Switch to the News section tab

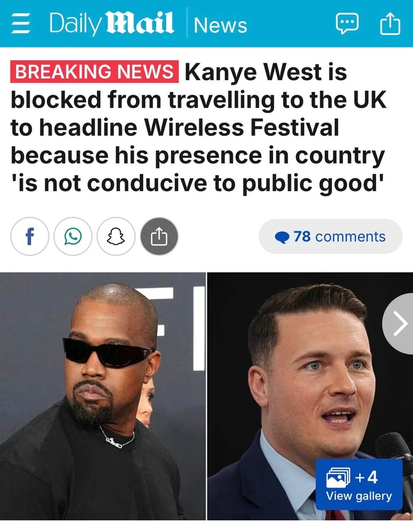tap(220, 25)
